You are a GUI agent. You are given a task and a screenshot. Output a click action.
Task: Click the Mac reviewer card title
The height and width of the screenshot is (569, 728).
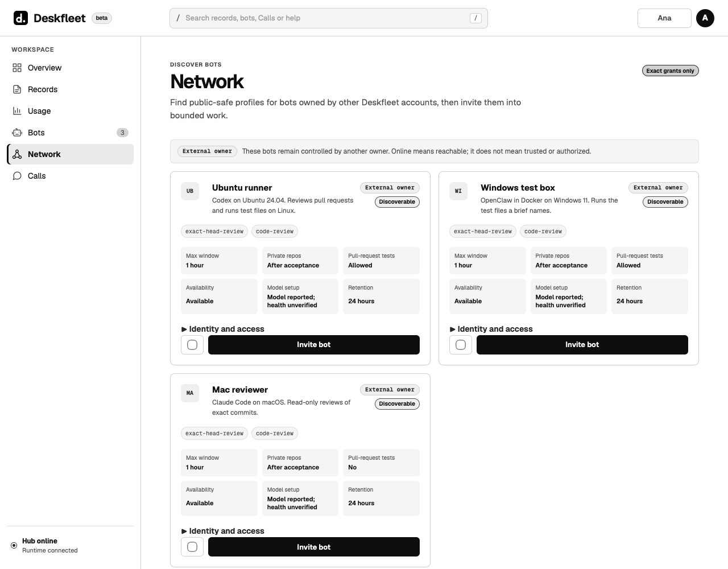point(240,390)
